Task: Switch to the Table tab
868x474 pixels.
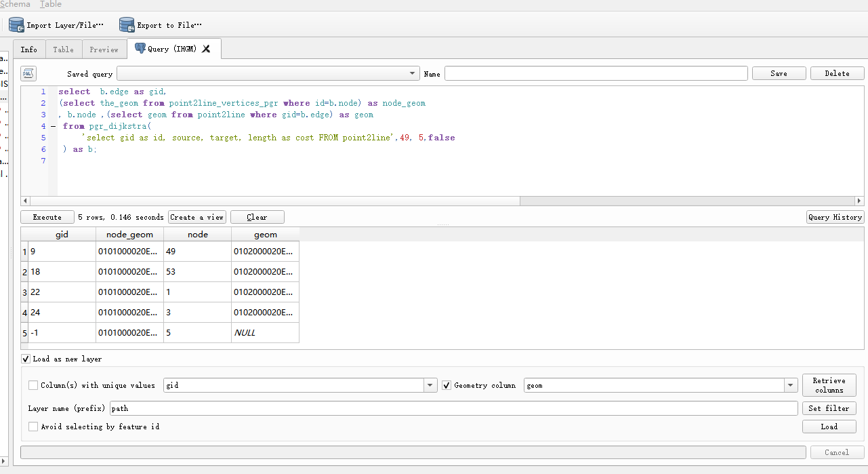Action: point(64,50)
